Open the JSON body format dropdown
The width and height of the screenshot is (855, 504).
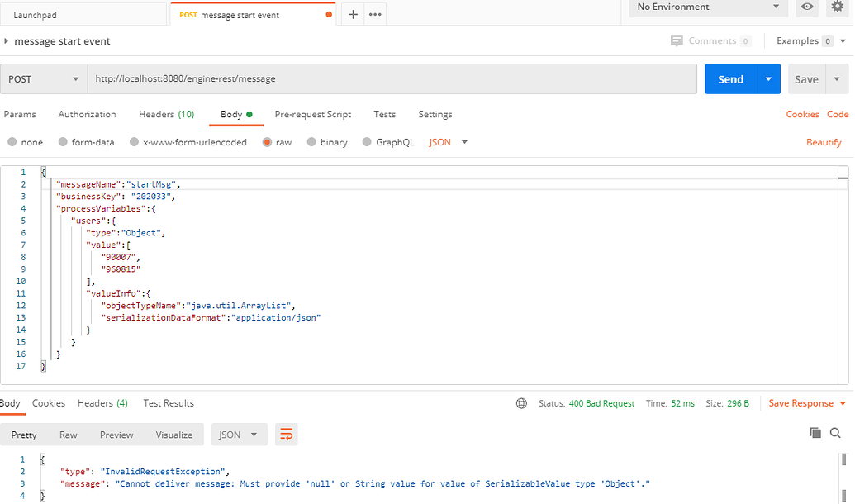point(446,142)
